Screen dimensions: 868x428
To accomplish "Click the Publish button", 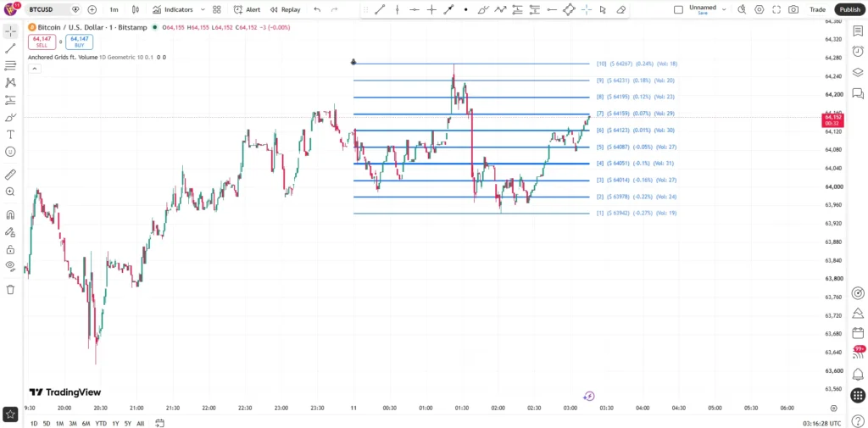I will coord(849,9).
